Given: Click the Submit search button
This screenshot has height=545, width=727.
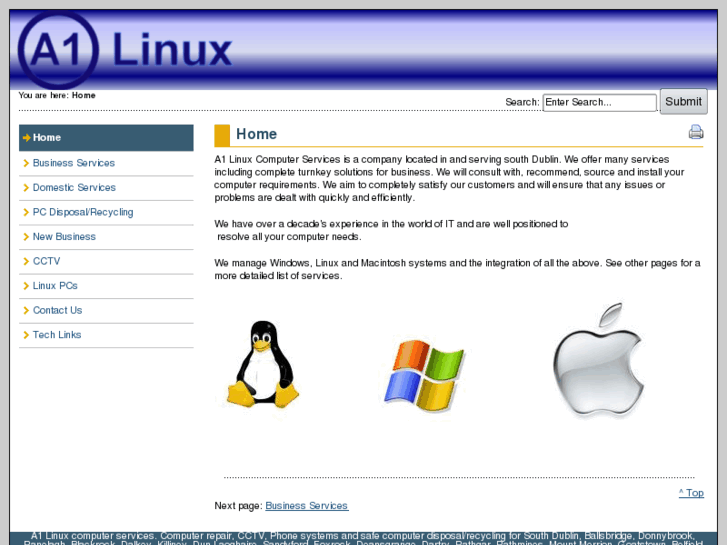Looking at the screenshot, I should click(683, 102).
